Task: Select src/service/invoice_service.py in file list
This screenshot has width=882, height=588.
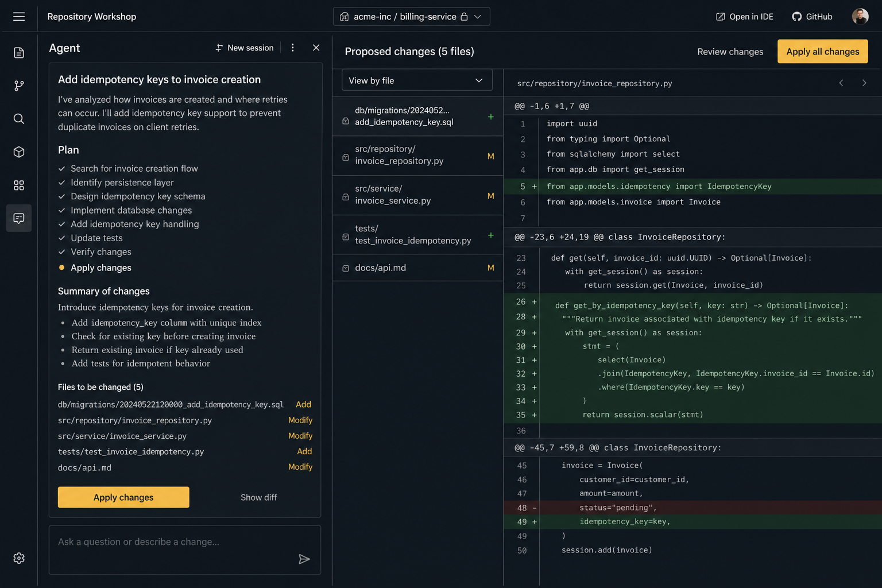Action: [x=418, y=195]
